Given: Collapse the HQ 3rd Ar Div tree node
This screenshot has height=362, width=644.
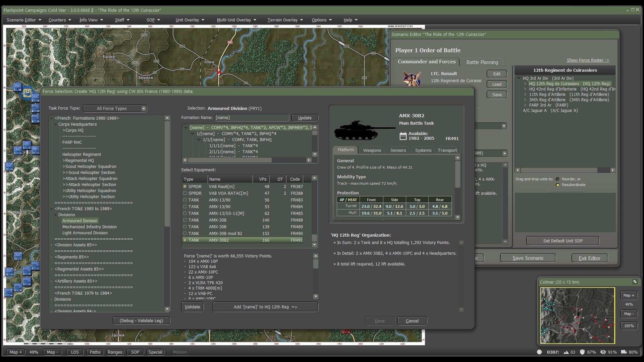Looking at the screenshot, I should (x=519, y=78).
